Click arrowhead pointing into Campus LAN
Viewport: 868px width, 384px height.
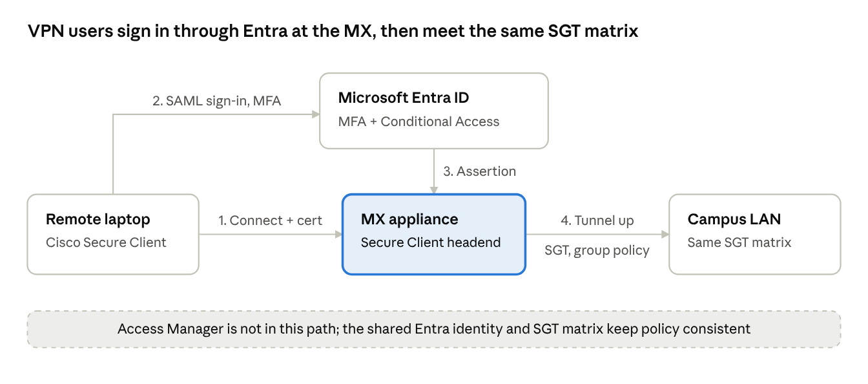click(x=665, y=235)
